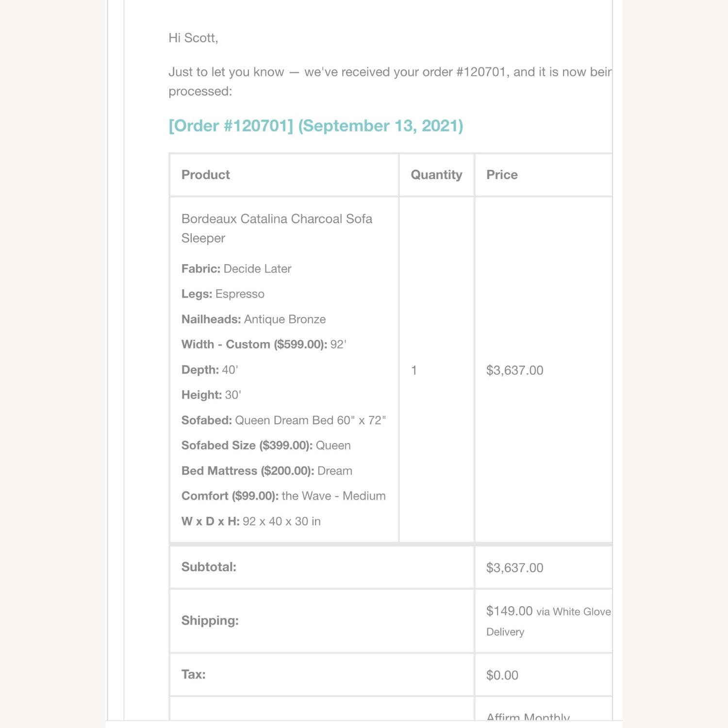Click the Fabric: Decide Later line
The height and width of the screenshot is (728, 728).
point(236,269)
